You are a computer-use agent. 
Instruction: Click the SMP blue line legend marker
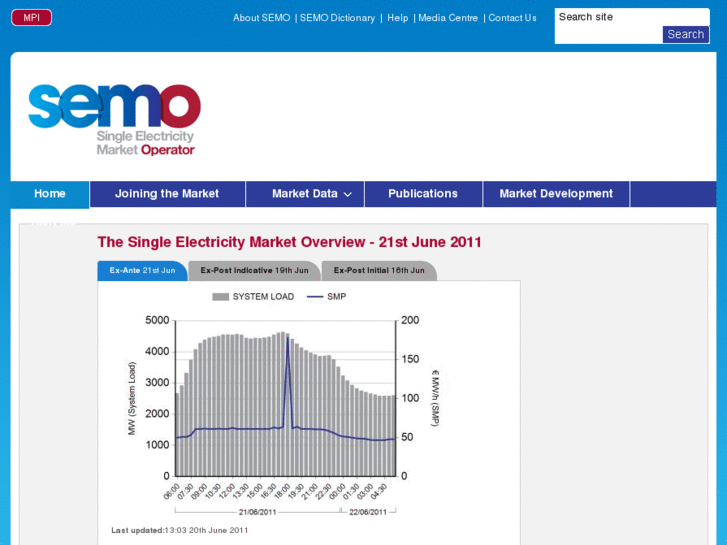tap(315, 297)
